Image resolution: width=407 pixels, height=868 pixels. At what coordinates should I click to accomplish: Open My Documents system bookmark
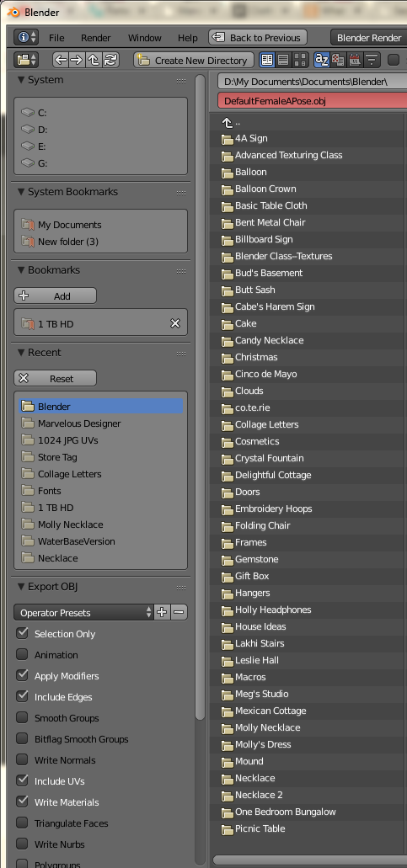(101, 225)
